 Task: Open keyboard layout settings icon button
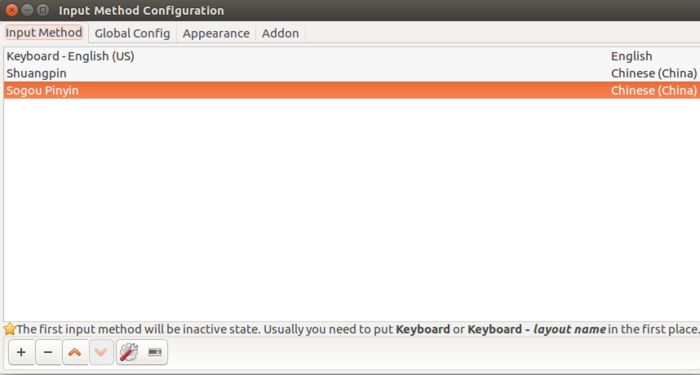(x=155, y=352)
